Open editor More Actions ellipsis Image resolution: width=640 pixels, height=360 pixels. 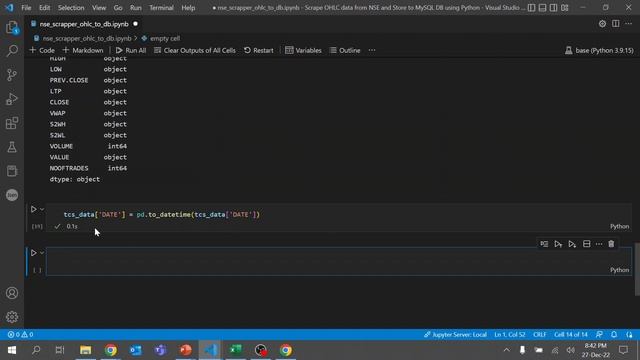[x=629, y=24]
